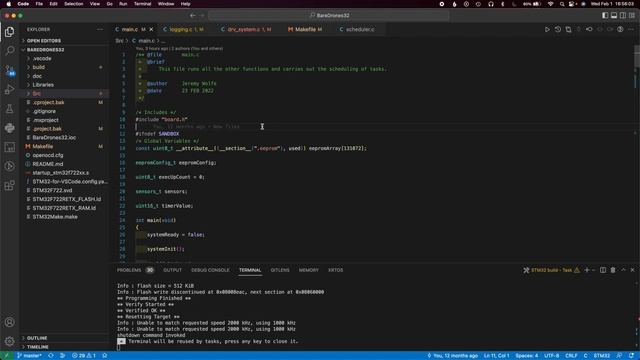
Task: Close the bottom panel
Action: click(632, 270)
